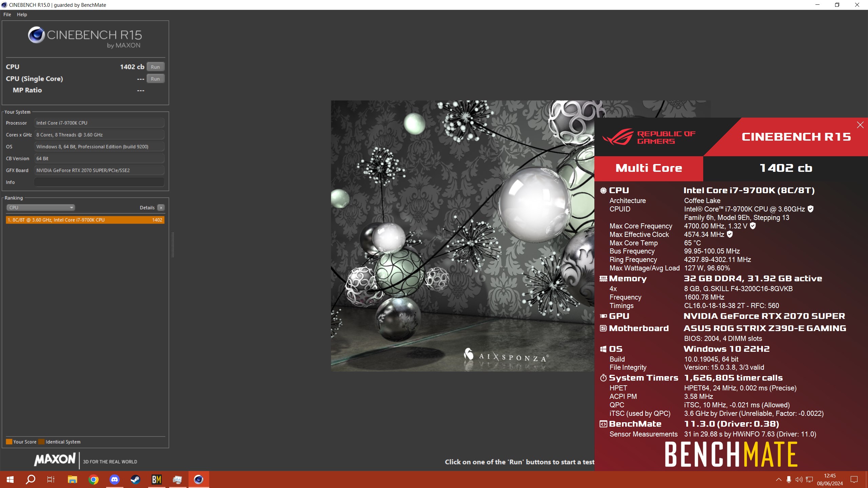
Task: Open the File menu
Action: pyautogui.click(x=7, y=15)
